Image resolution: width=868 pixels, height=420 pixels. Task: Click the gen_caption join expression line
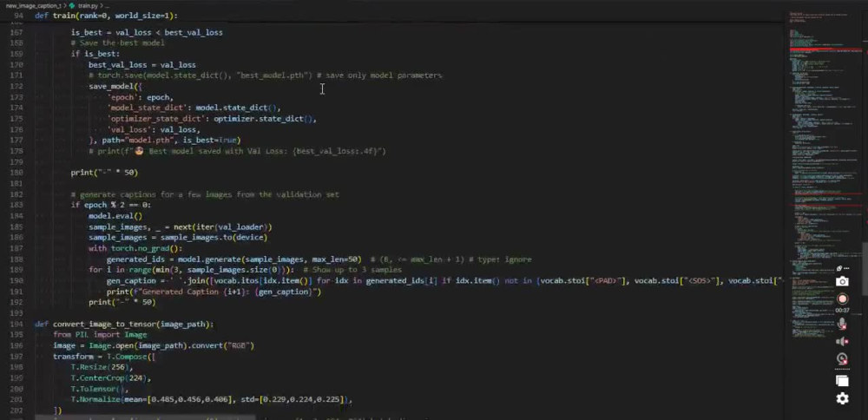(x=443, y=280)
